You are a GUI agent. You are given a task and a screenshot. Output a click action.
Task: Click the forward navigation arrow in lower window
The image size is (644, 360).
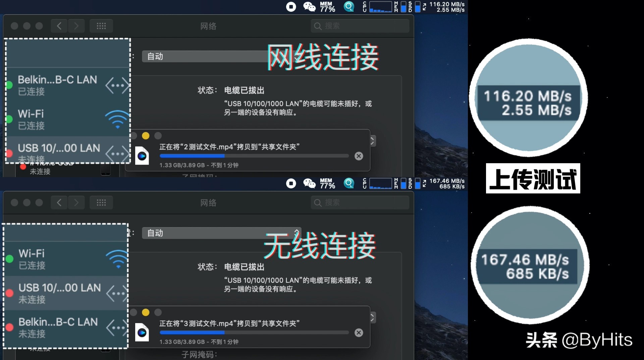76,203
